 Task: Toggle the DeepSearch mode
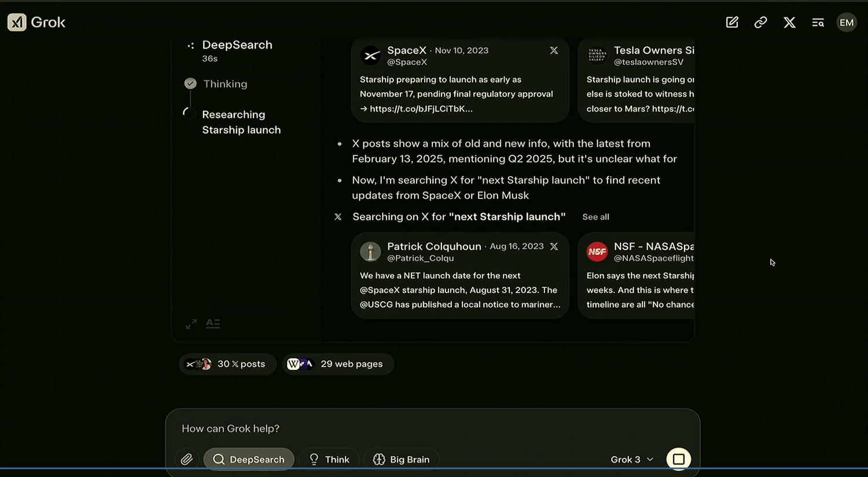click(249, 459)
